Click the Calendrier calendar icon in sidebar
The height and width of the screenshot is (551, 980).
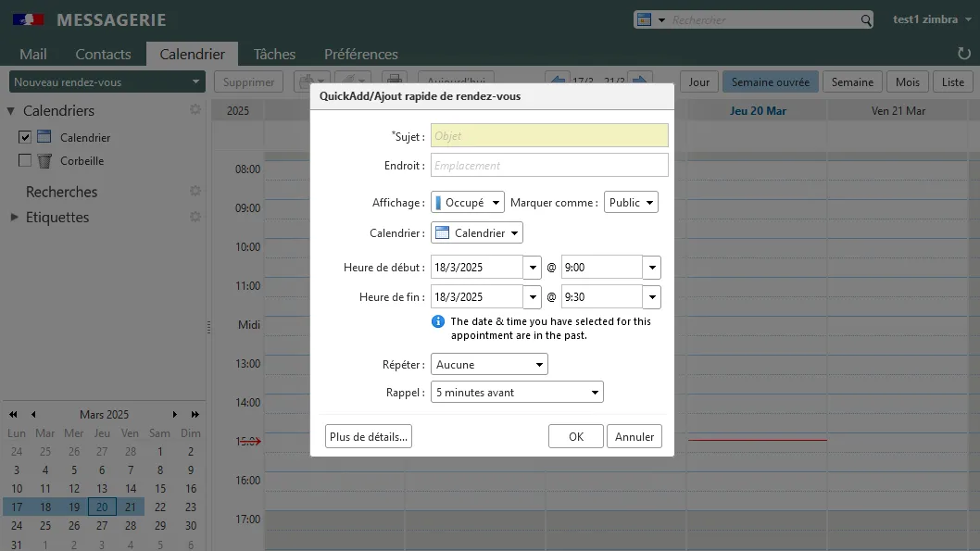[44, 137]
